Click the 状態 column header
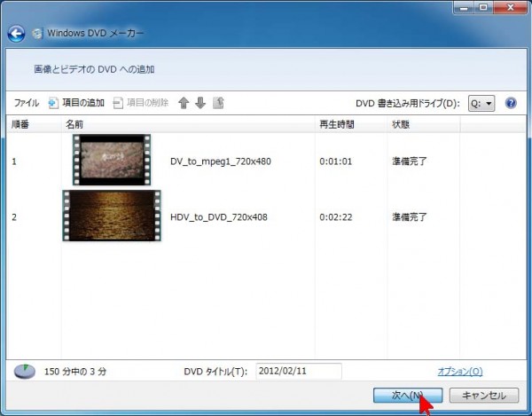Screen dimensions: 532x416 click(401, 125)
